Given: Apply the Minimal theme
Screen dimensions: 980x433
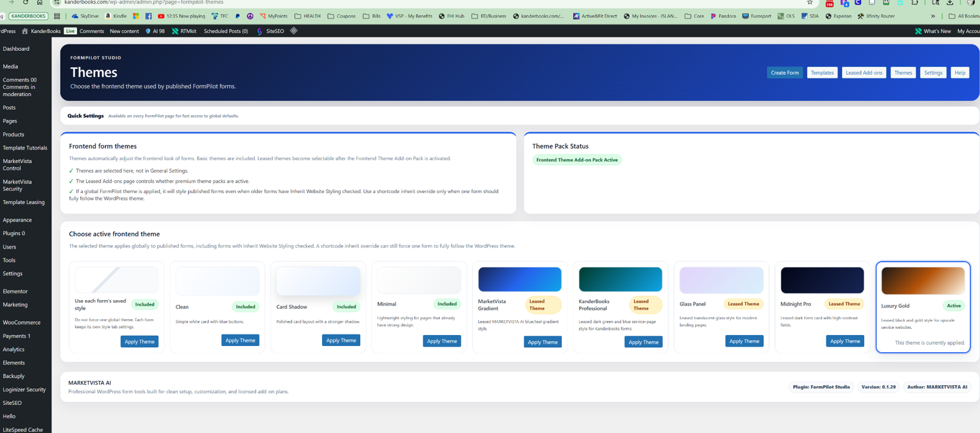Looking at the screenshot, I should point(442,341).
